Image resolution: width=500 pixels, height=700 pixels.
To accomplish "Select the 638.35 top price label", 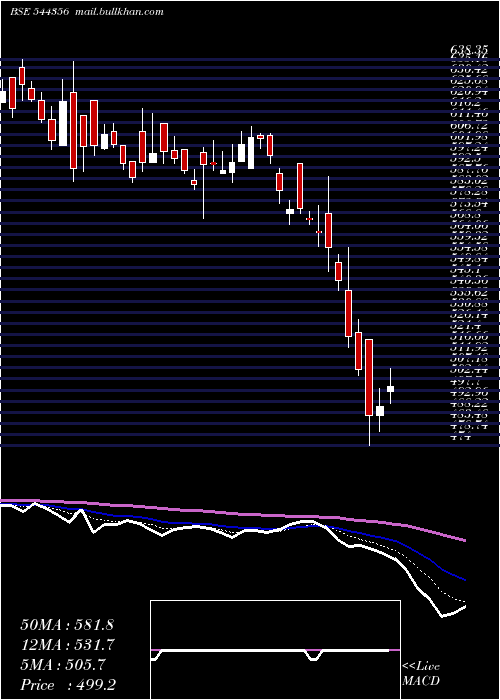I will coord(468,48).
